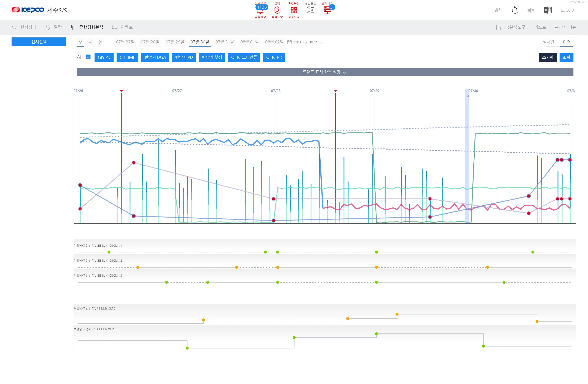Toggle the OLTC 모터전류 filter
588x384 pixels.
tap(244, 57)
